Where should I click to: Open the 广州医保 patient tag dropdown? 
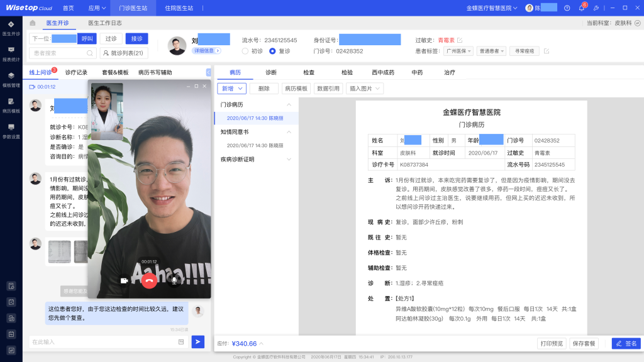pos(458,51)
